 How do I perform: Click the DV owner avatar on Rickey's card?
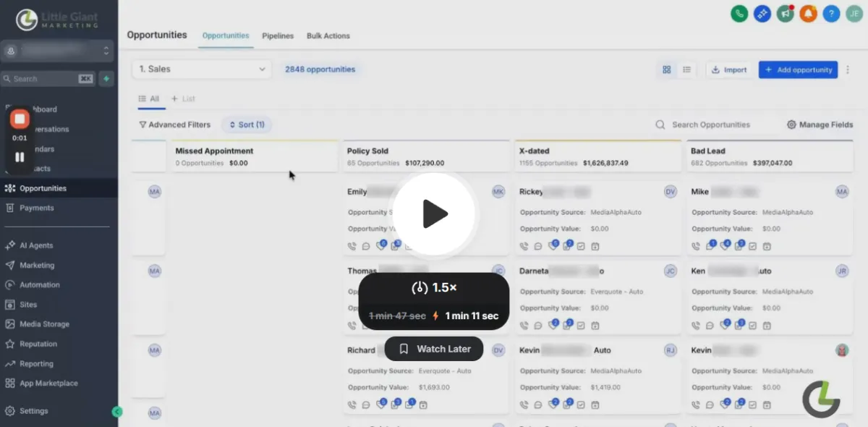click(x=671, y=192)
